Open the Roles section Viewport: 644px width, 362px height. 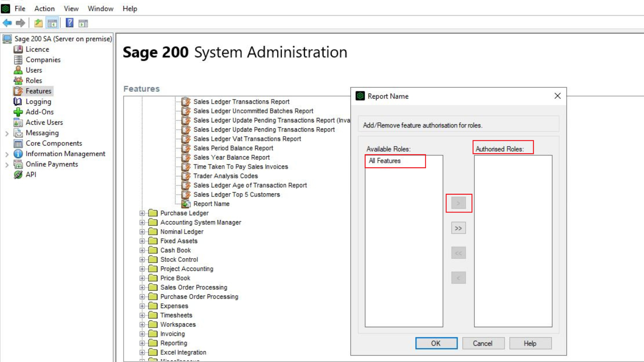33,80
